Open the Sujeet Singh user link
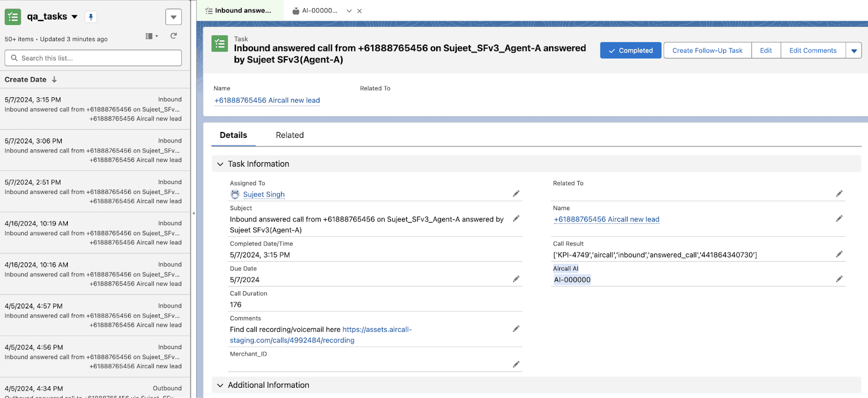The width and height of the screenshot is (868, 398). 264,194
